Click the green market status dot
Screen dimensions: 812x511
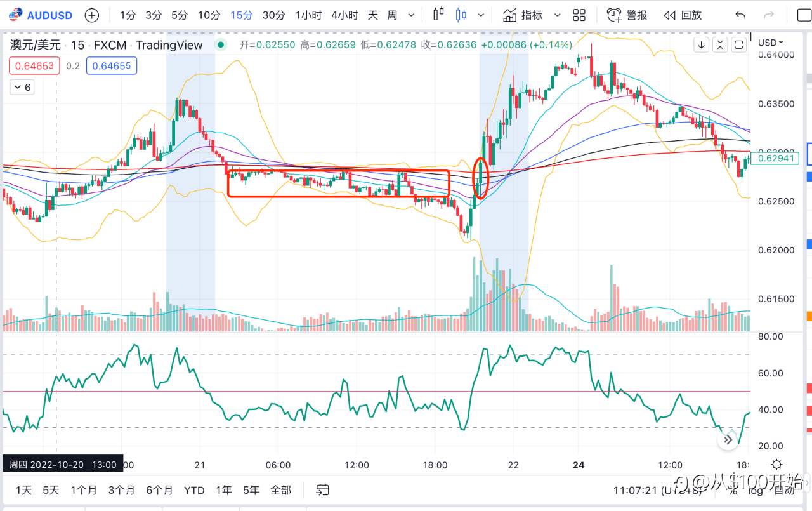point(221,44)
